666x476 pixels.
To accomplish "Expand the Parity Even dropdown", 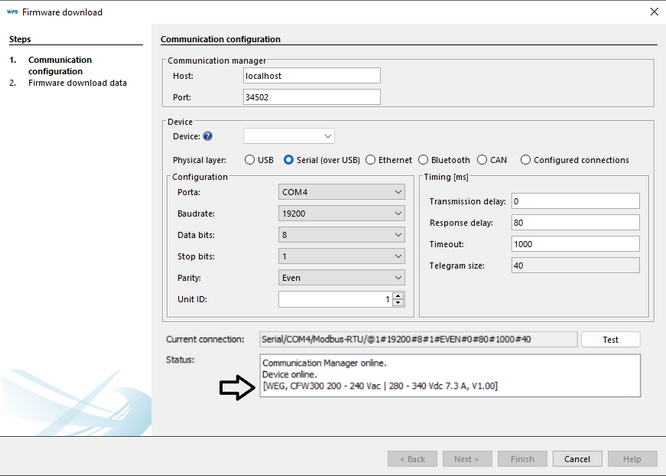I will click(341, 277).
